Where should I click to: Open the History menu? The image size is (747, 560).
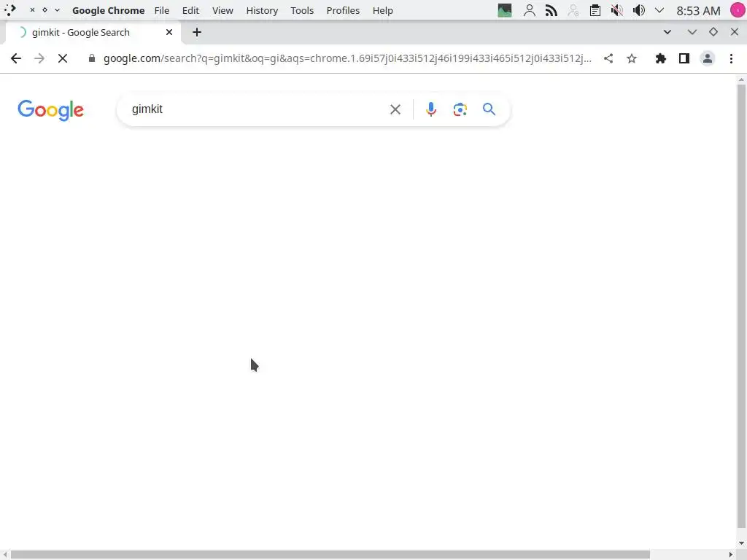pos(262,10)
